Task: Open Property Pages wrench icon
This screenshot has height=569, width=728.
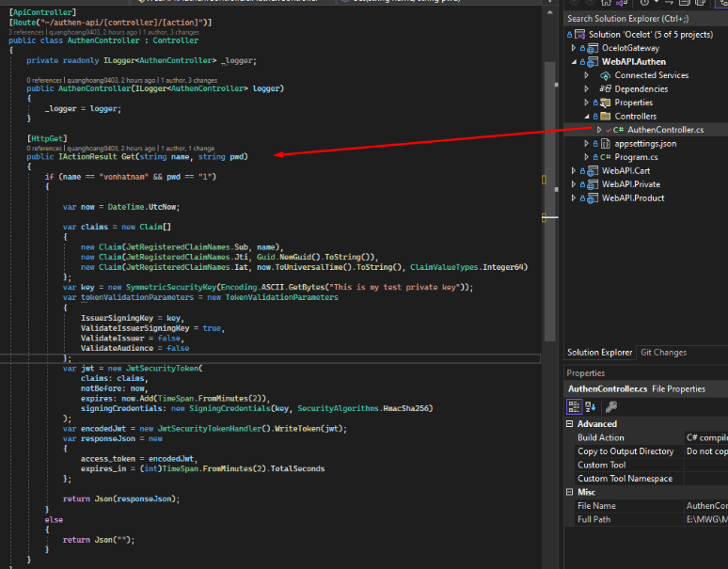Action: (611, 406)
